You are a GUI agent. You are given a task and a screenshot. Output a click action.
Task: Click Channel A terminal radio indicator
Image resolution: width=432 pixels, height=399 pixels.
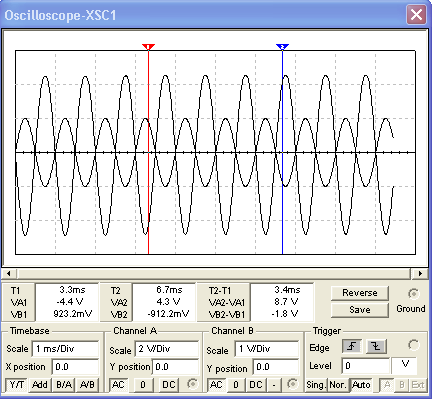(x=192, y=384)
